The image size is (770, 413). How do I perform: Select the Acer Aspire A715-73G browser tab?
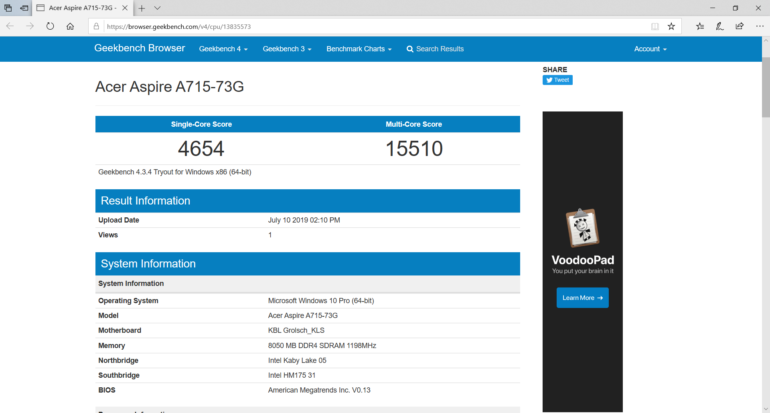tap(82, 8)
